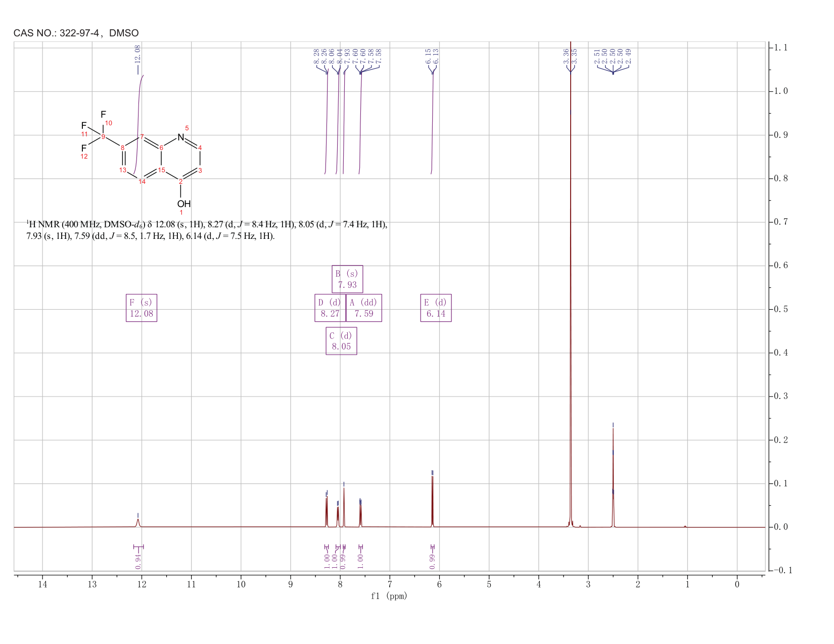
Task: Click the f1 (ppm) axis label
Action: click(389, 596)
